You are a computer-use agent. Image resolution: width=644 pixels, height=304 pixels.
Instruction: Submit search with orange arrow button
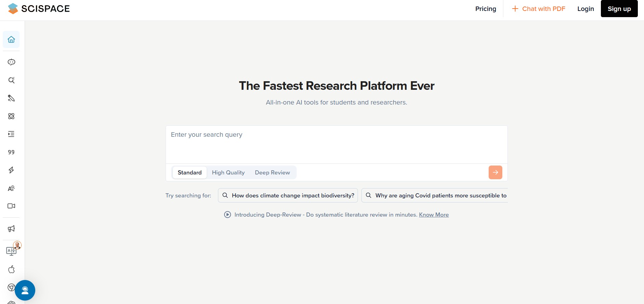[495, 172]
